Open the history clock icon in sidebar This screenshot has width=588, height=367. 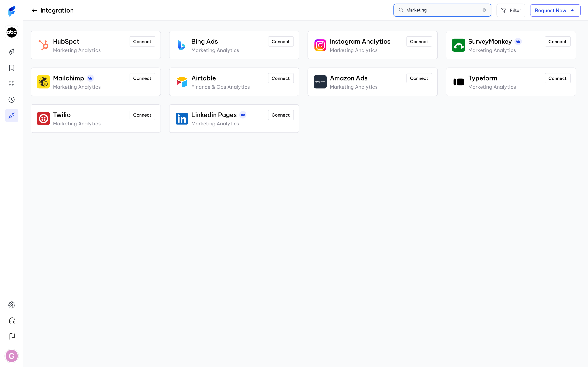click(11, 100)
